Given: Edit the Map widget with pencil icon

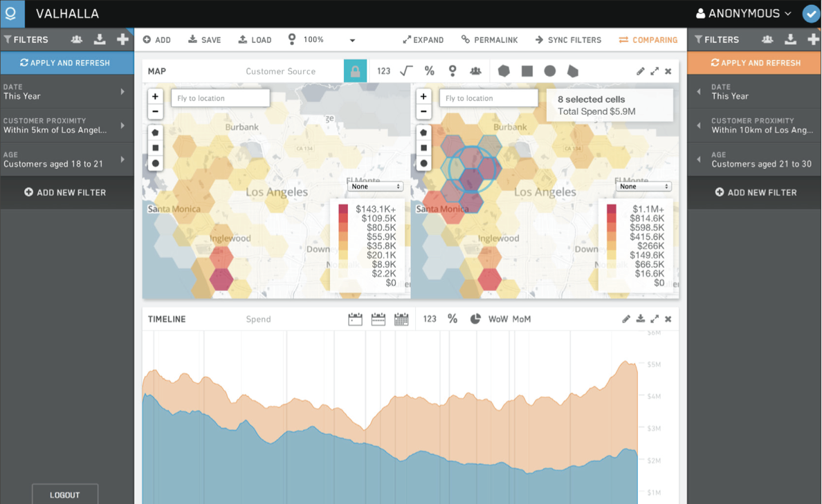Looking at the screenshot, I should (x=640, y=71).
